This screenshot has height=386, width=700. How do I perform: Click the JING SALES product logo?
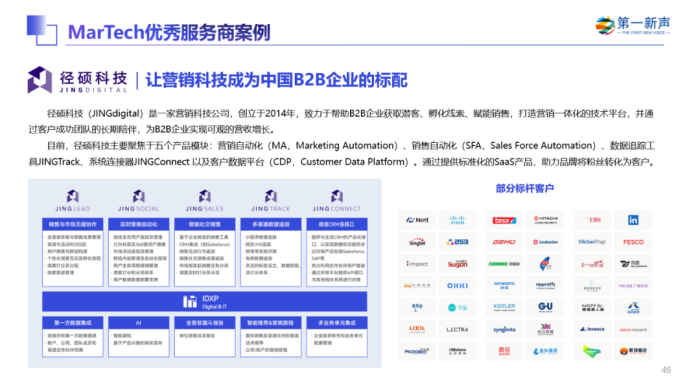pos(204,200)
